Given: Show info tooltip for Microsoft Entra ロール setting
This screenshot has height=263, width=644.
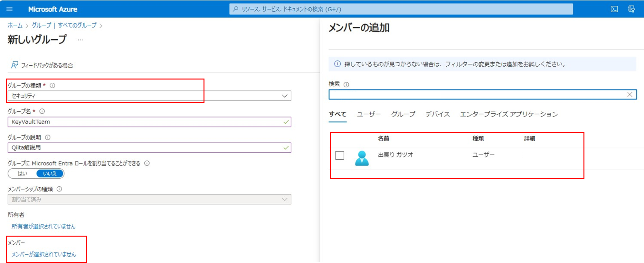Looking at the screenshot, I should pyautogui.click(x=147, y=163).
